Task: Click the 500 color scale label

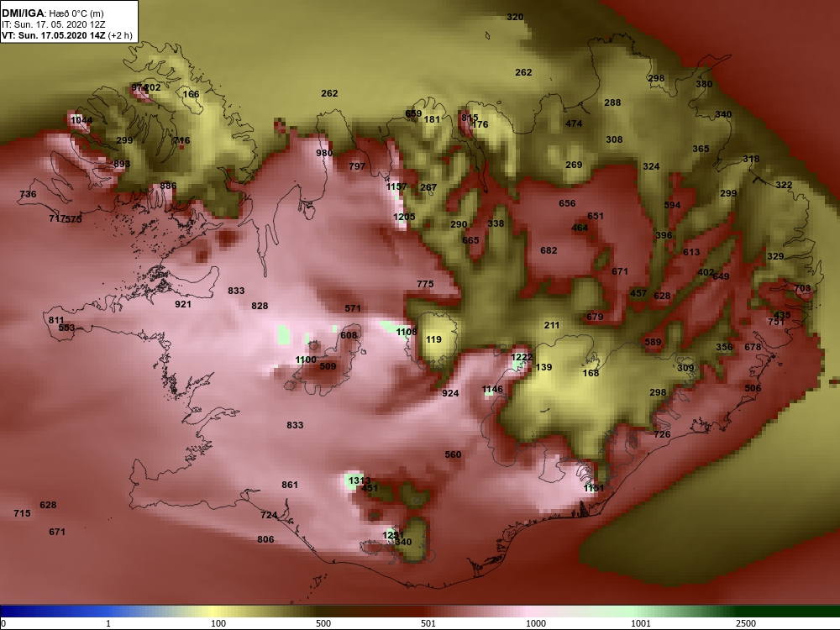Action: [x=323, y=623]
